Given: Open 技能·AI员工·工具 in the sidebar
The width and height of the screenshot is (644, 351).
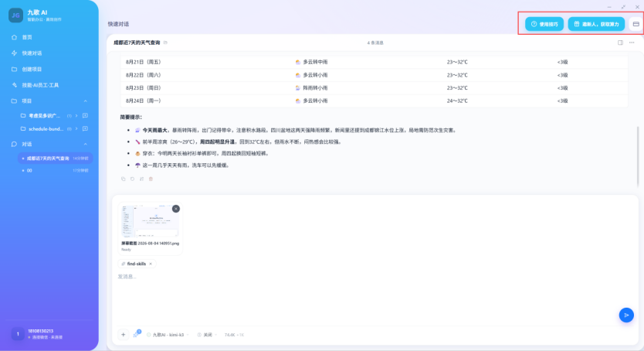Looking at the screenshot, I should [x=40, y=85].
